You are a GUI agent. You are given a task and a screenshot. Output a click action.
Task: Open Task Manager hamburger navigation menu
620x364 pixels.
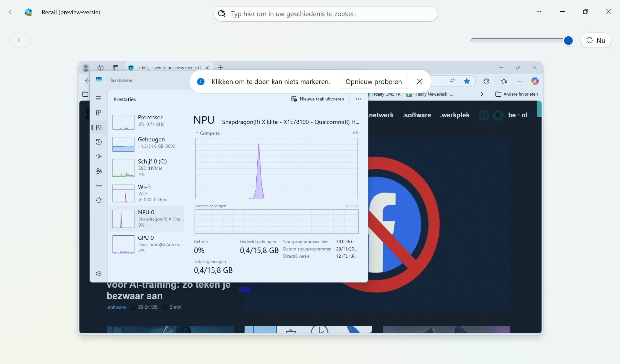[x=99, y=98]
